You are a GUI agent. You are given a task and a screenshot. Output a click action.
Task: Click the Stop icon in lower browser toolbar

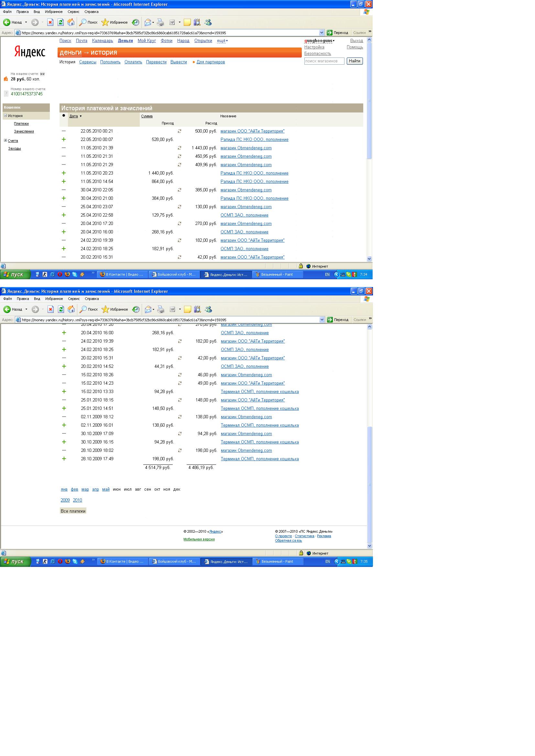click(x=50, y=310)
